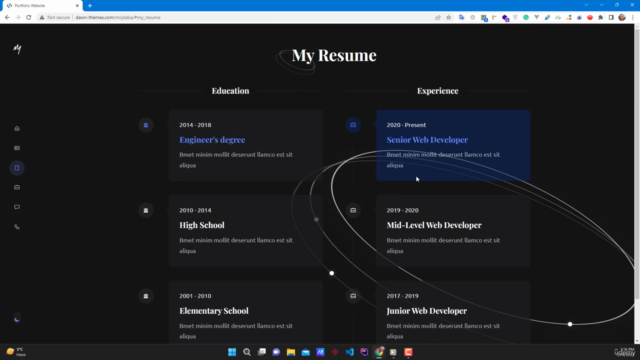Viewport: 640px width, 360px height.
Task: Open the Extensions puzzle piece menu
Action: pyautogui.click(x=600, y=18)
